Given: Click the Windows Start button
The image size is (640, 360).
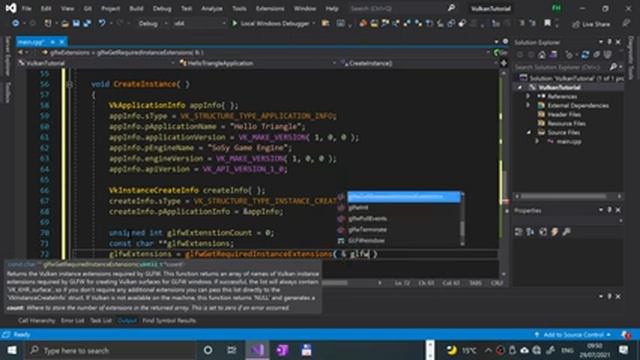Looking at the screenshot, I should [12, 350].
